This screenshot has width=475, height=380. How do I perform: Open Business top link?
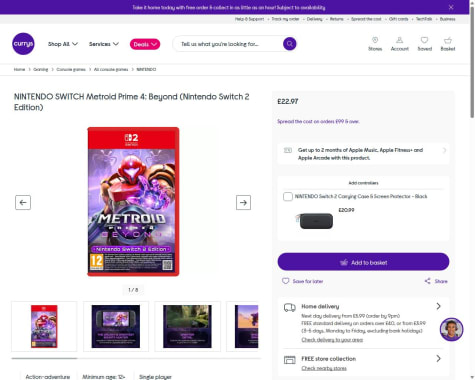click(447, 19)
